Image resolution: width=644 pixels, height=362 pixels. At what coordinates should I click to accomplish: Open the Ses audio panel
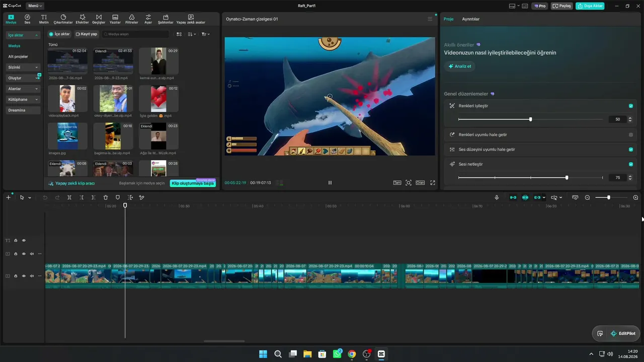tap(27, 19)
